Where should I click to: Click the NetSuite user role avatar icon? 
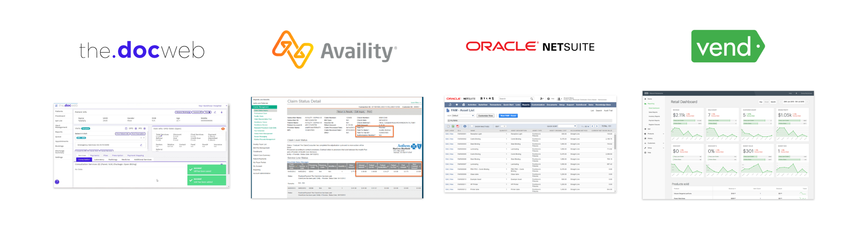(x=559, y=99)
